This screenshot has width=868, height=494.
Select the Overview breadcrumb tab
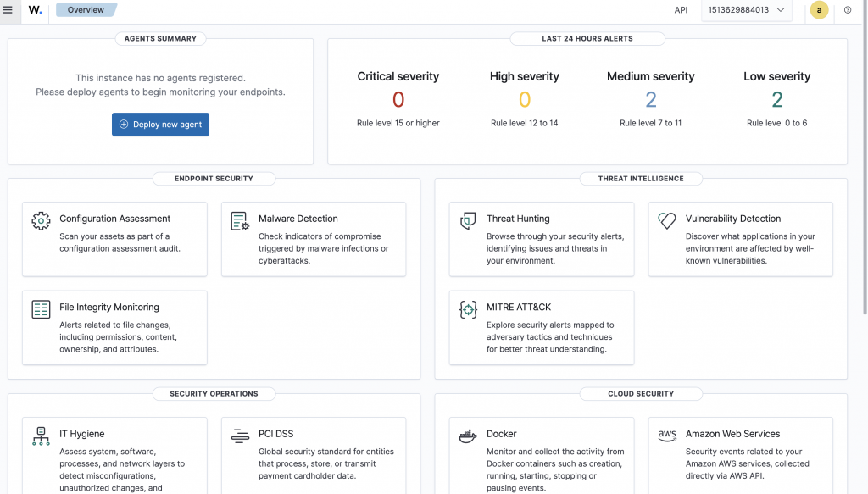click(86, 10)
